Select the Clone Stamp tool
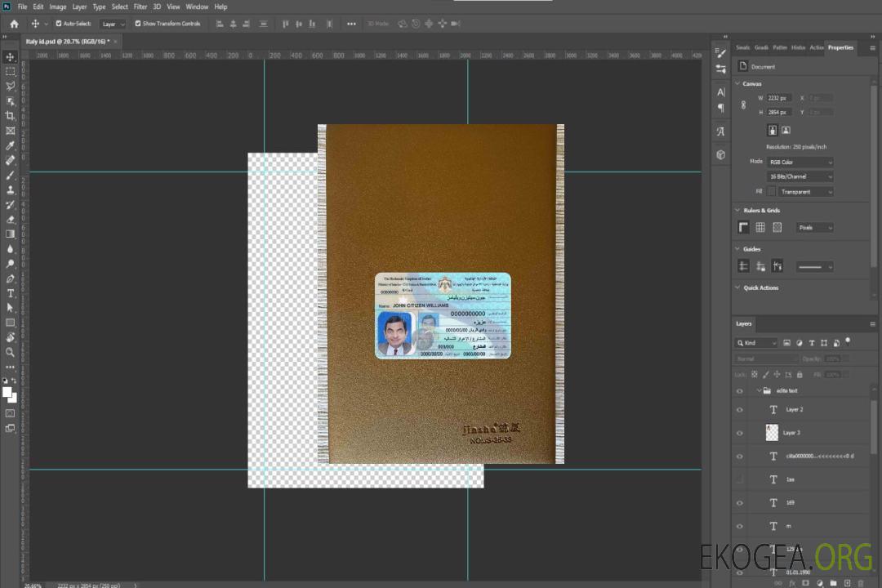Viewport: 882px width, 588px height. (11, 189)
